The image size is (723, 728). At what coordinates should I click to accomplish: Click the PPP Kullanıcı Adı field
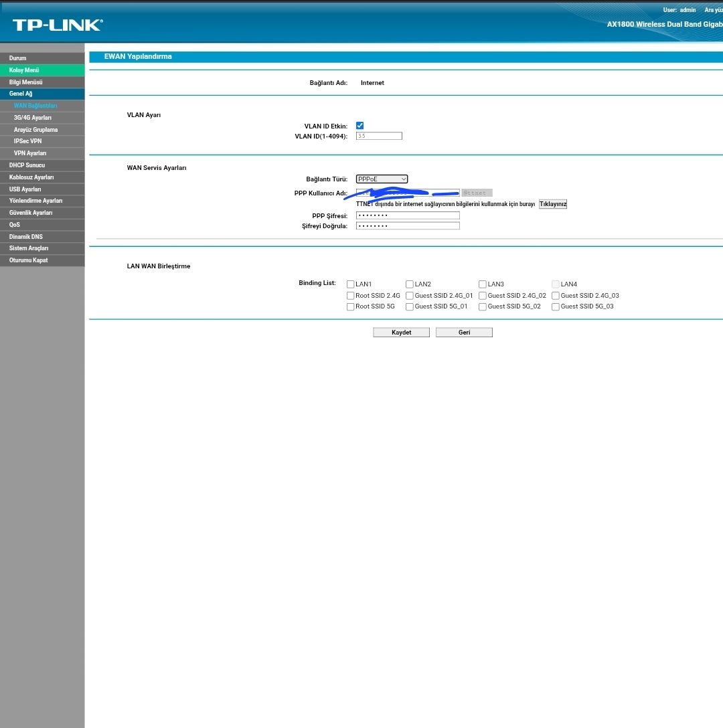point(408,193)
